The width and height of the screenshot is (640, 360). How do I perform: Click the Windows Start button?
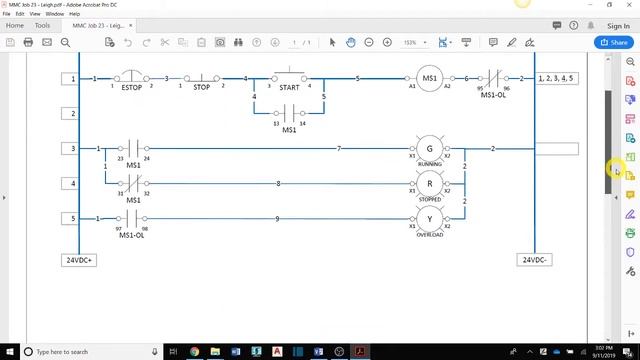pyautogui.click(x=9, y=352)
